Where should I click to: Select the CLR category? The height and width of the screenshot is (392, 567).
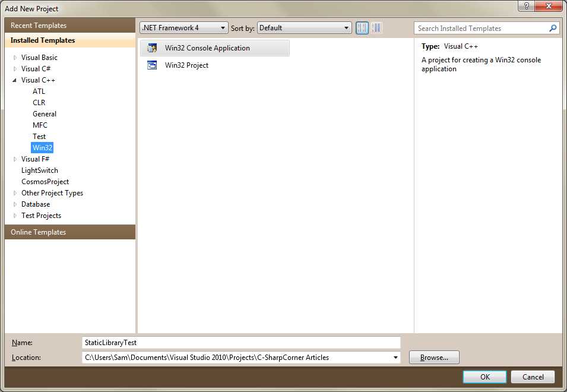(x=39, y=102)
